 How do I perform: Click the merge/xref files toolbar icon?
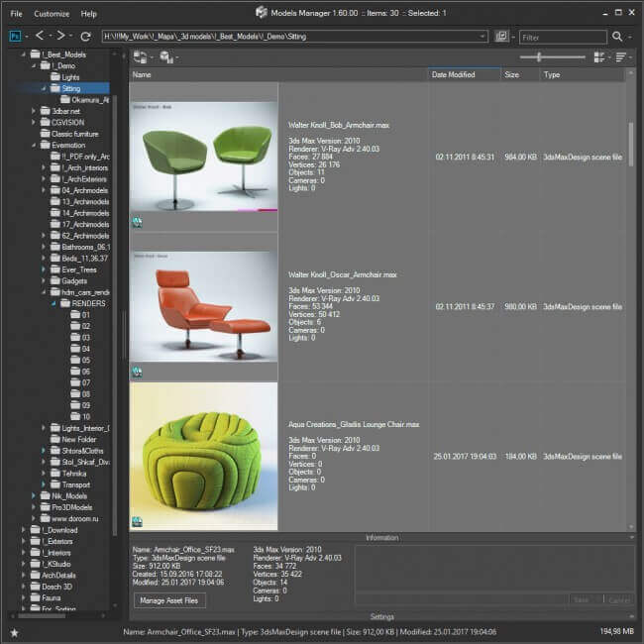click(141, 56)
